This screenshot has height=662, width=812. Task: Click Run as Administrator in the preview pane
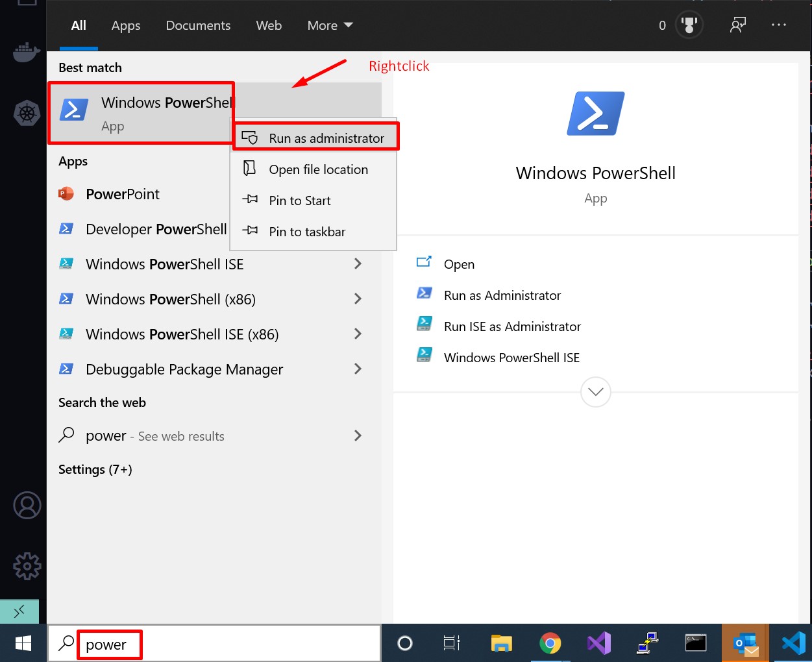502,295
